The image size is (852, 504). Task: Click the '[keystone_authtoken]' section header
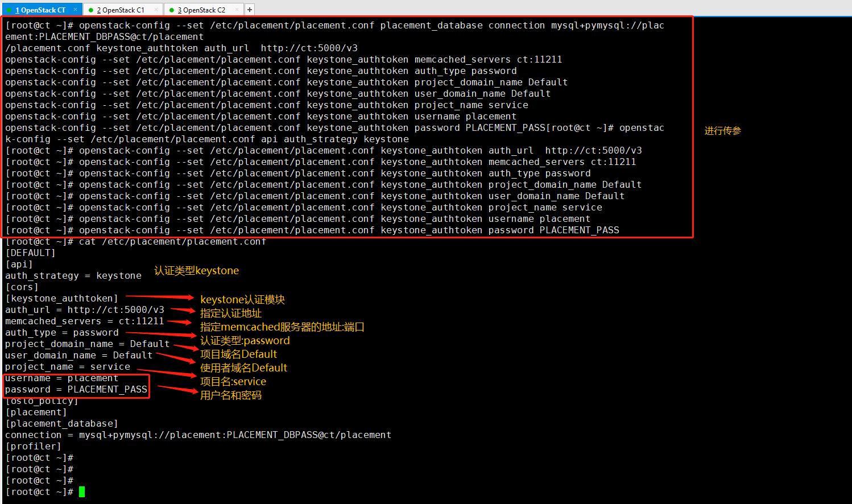[62, 299]
